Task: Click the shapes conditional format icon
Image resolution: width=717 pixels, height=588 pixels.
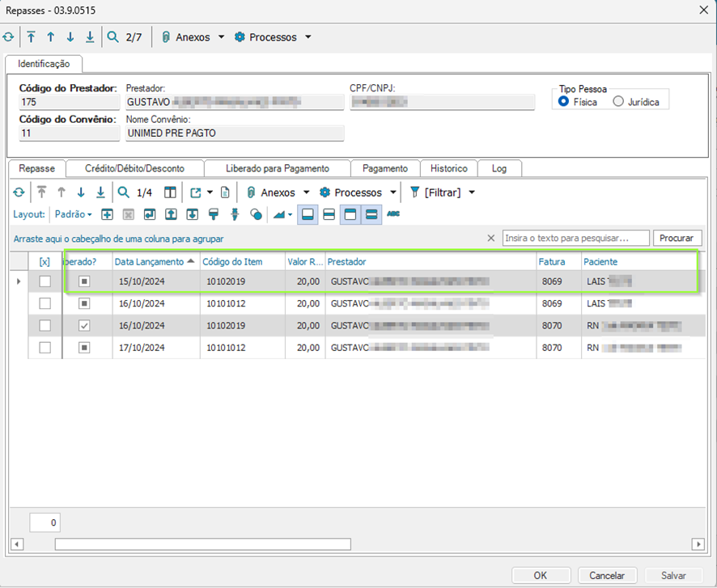Action: point(257,214)
